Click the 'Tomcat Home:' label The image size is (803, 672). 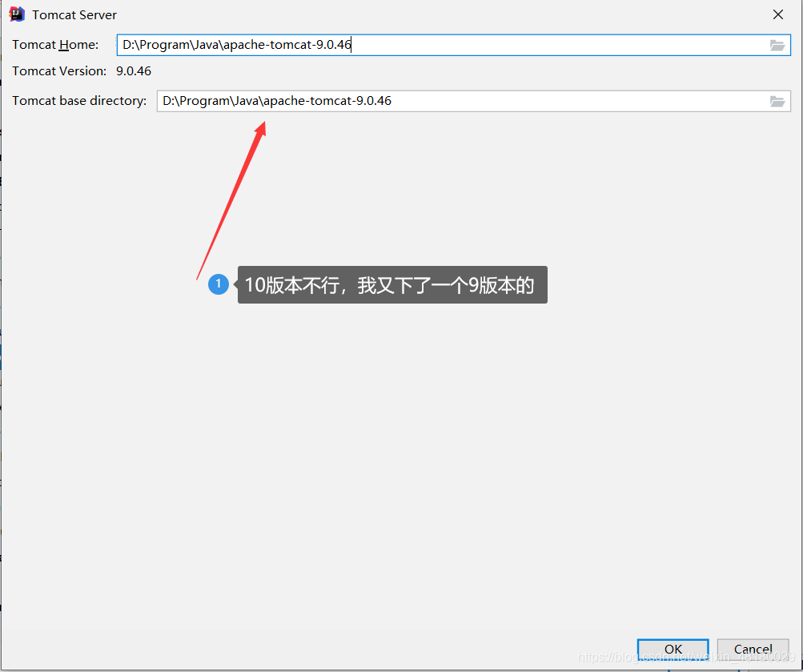pyautogui.click(x=55, y=45)
